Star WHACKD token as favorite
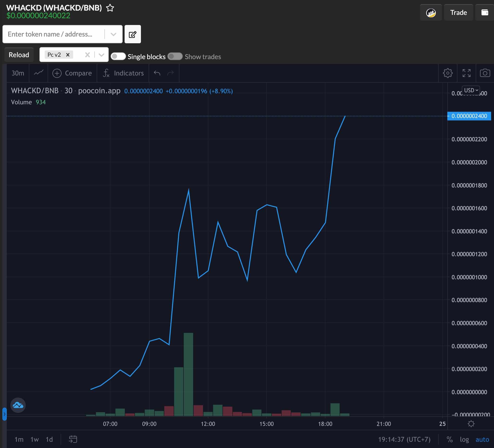This screenshot has height=448, width=494. [110, 8]
